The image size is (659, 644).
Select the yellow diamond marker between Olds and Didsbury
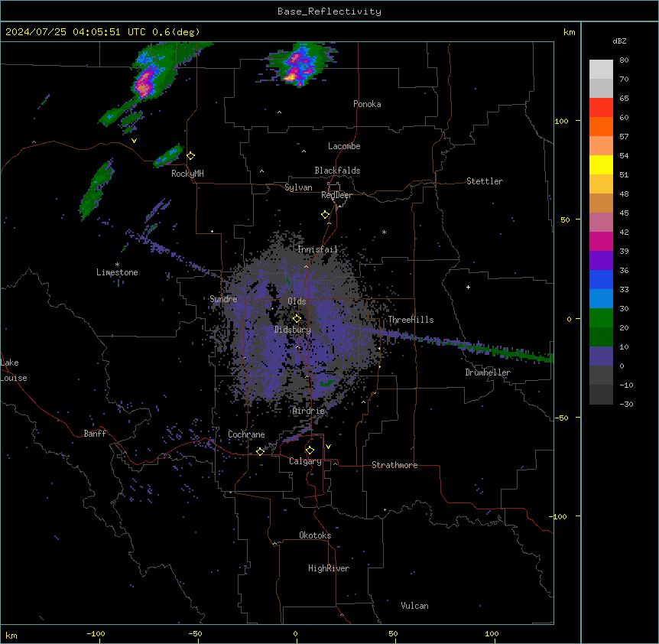point(297,319)
